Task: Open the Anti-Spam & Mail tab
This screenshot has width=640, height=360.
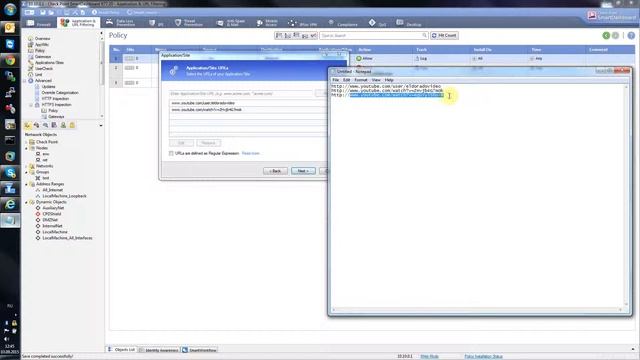Action: tap(231, 23)
